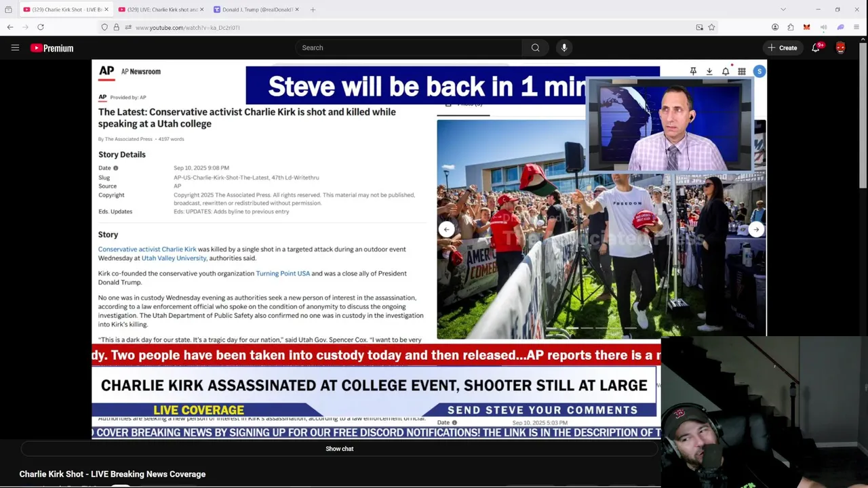Viewport: 868px width, 488px height.
Task: Start voice search with the microphone
Action: coord(564,47)
